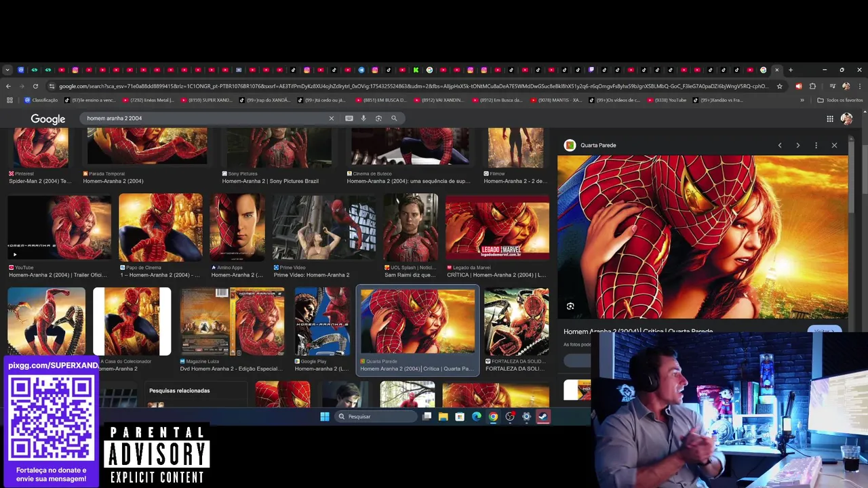Open 'Homem-Aranha 2 (2004)' Parada Temporal caption
Image resolution: width=868 pixels, height=488 pixels.
(113, 181)
